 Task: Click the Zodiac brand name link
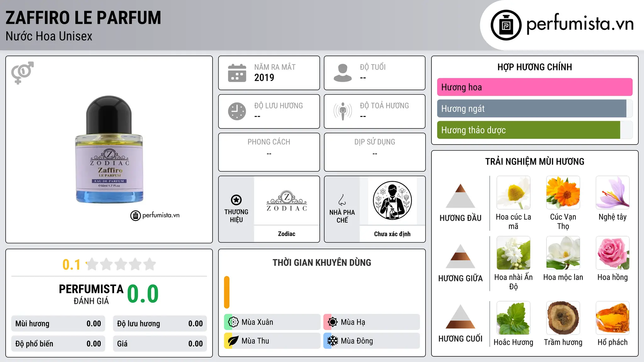click(287, 234)
